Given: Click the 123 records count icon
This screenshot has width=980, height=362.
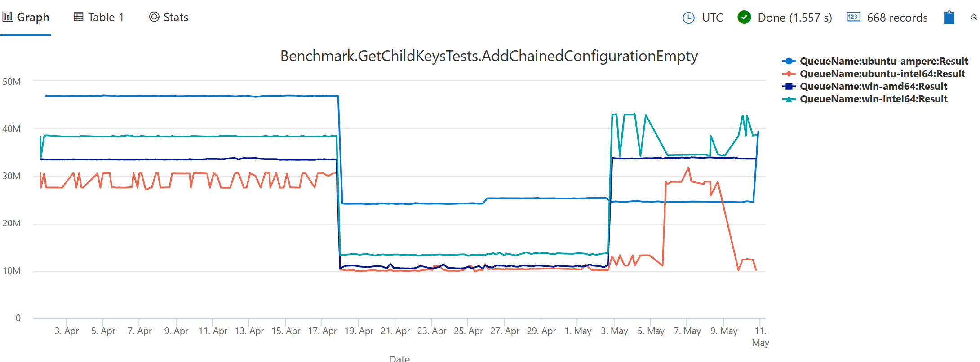Looking at the screenshot, I should 854,18.
